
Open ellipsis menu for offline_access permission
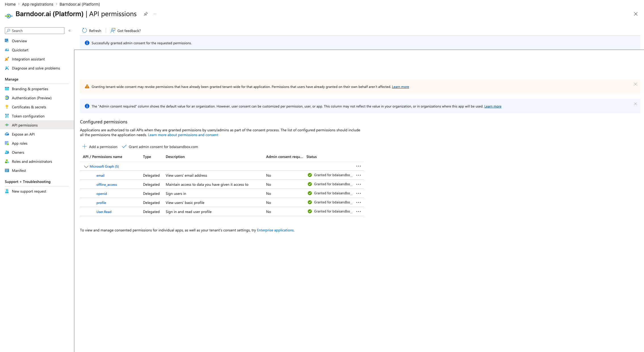click(x=359, y=184)
